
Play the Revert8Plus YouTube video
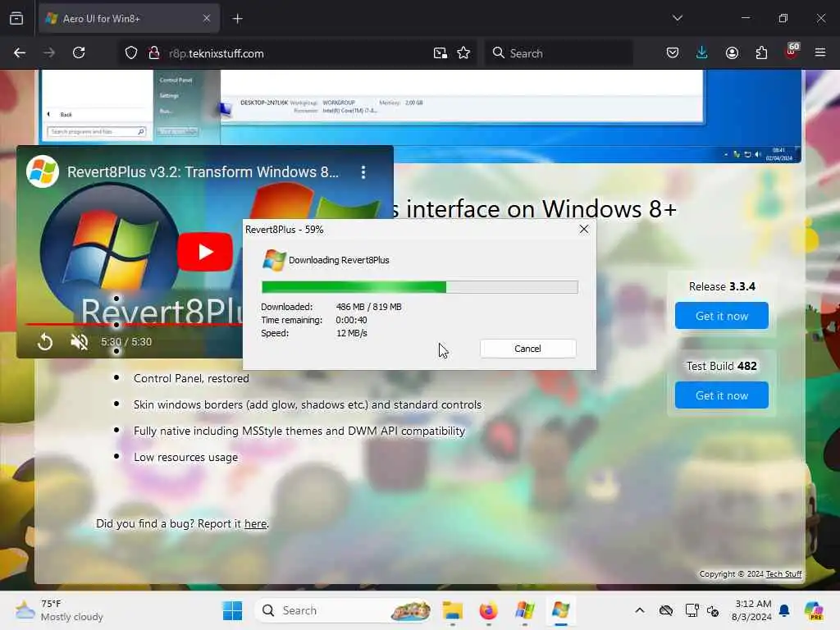(x=205, y=252)
